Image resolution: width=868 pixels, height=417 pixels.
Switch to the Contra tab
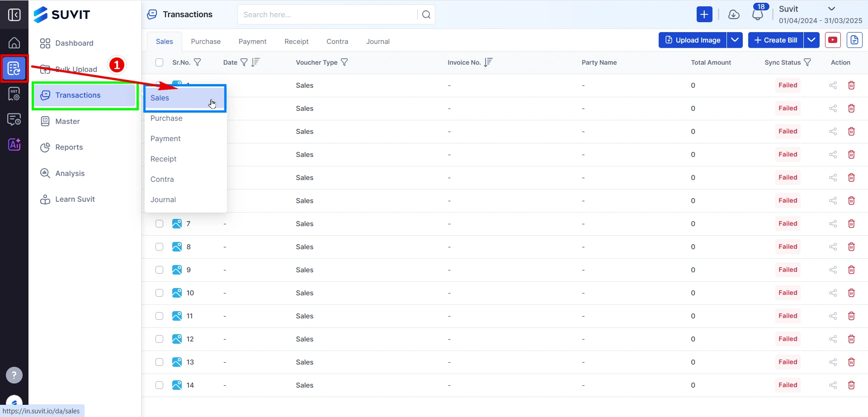[337, 42]
